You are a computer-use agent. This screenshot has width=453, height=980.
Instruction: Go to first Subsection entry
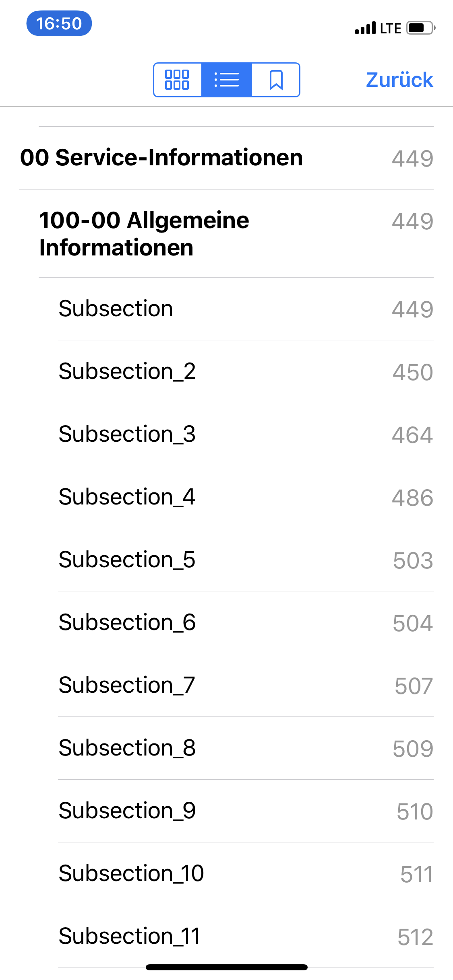[x=116, y=309]
